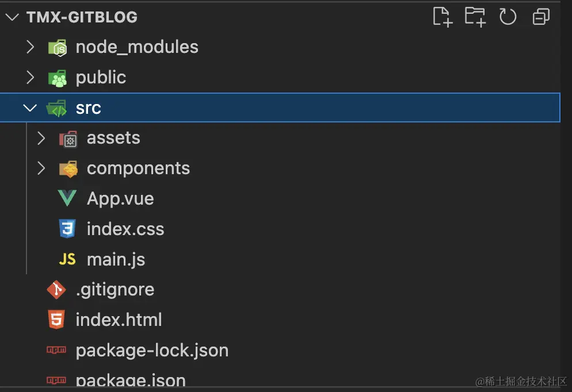Click the Vue icon beside App.vue

click(x=67, y=198)
